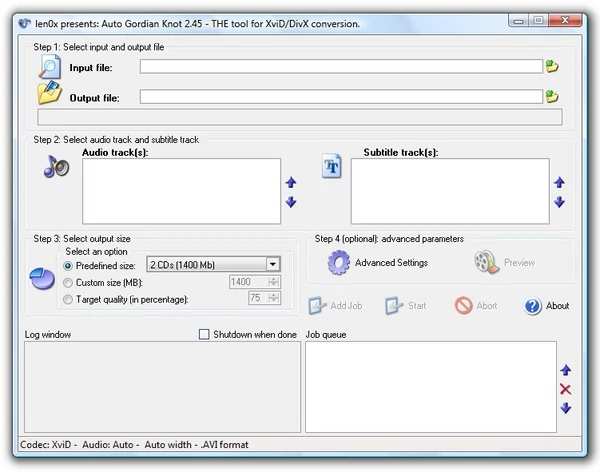Click the Add Job button text
This screenshot has height=472, width=600.
click(346, 305)
